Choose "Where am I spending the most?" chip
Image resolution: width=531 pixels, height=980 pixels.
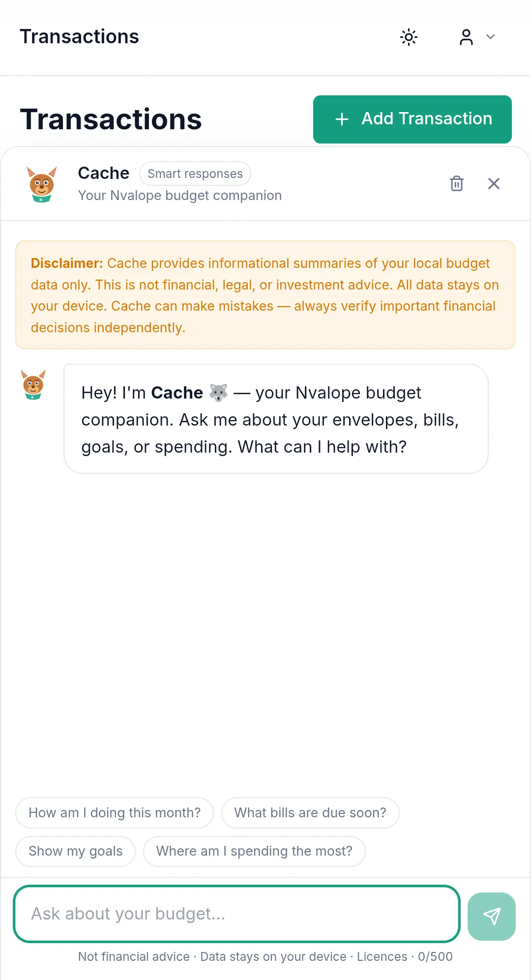[x=254, y=851]
